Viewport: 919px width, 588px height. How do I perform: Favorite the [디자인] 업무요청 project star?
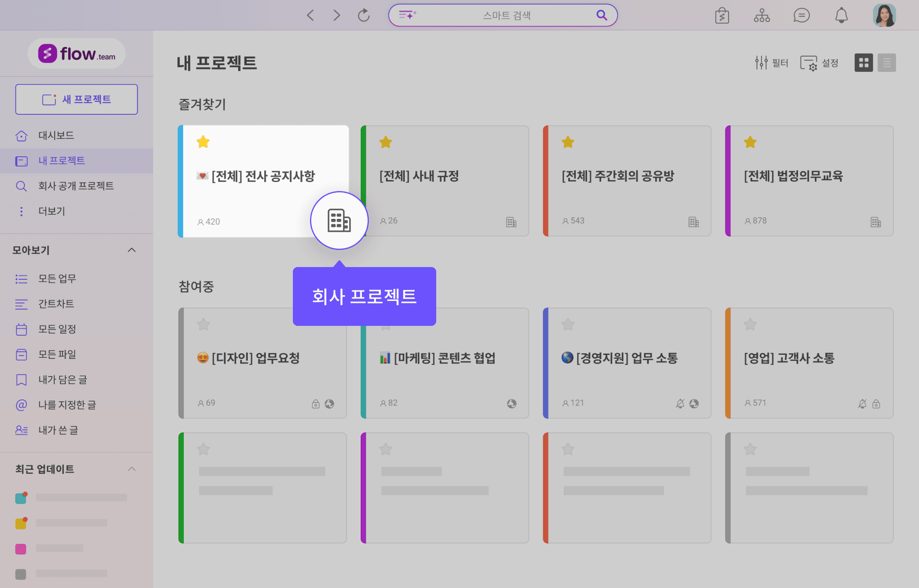point(203,324)
